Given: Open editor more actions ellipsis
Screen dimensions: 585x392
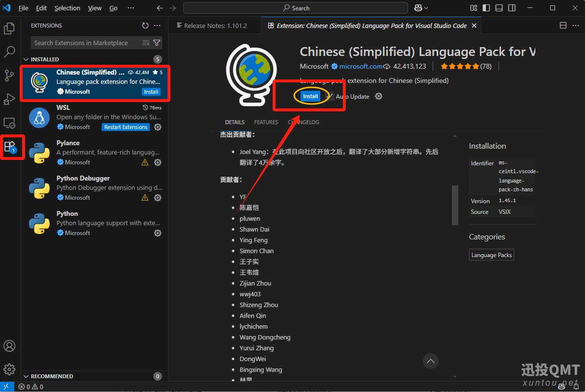Looking at the screenshot, I should tap(576, 26).
